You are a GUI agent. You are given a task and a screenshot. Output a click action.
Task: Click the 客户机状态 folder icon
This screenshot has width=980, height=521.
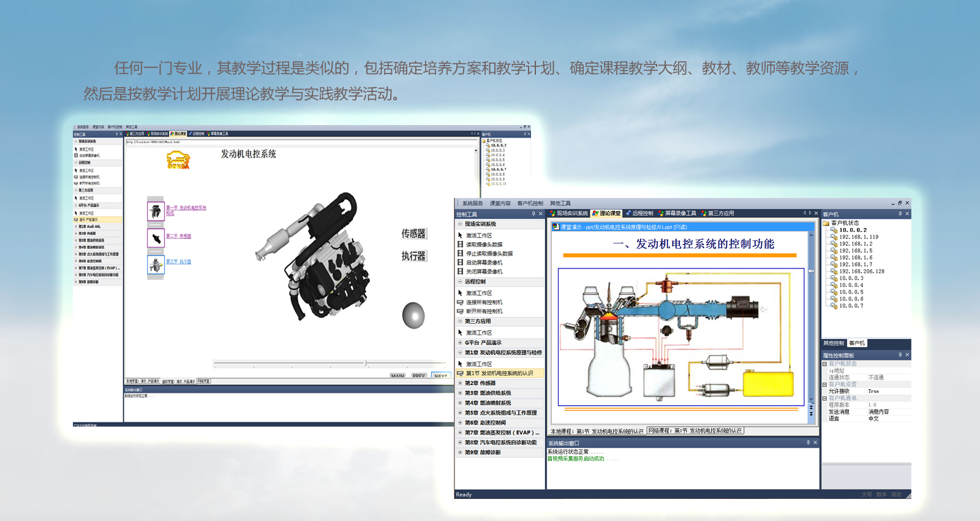826,223
